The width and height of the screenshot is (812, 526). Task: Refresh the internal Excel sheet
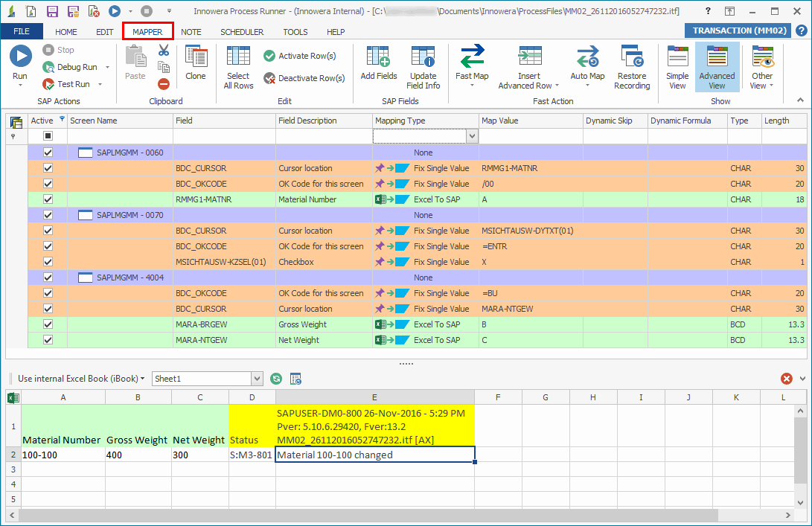[x=275, y=379]
